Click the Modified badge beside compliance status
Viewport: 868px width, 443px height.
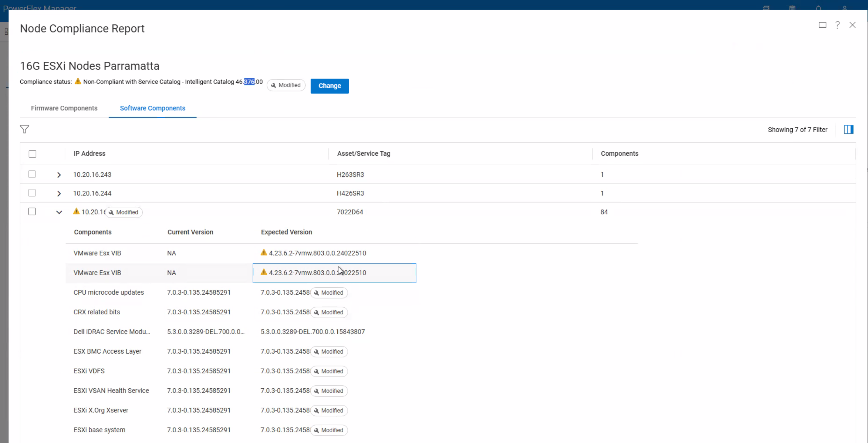pyautogui.click(x=286, y=85)
